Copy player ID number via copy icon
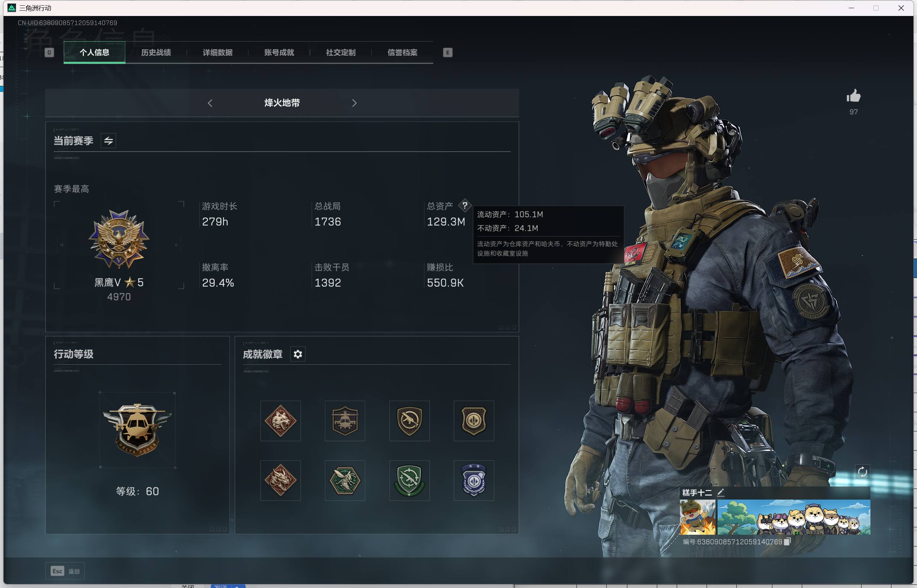 [x=787, y=541]
